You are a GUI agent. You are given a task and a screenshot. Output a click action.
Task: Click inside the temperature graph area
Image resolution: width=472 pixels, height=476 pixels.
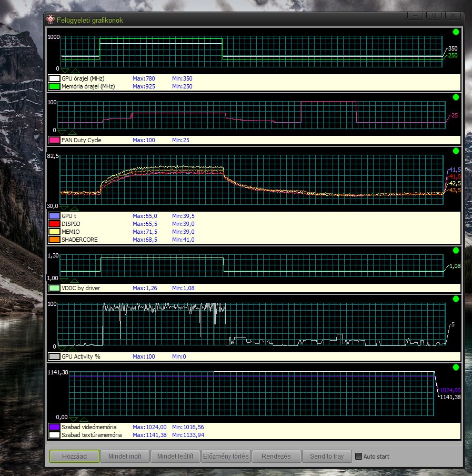(251, 179)
